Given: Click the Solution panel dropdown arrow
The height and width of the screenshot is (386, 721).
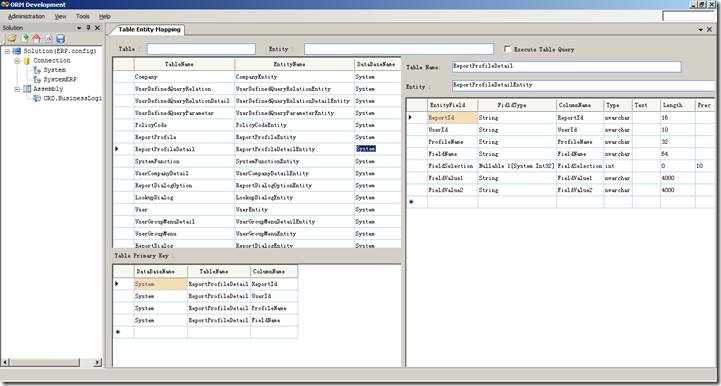Looking at the screenshot, I should pyautogui.click(x=79, y=28).
